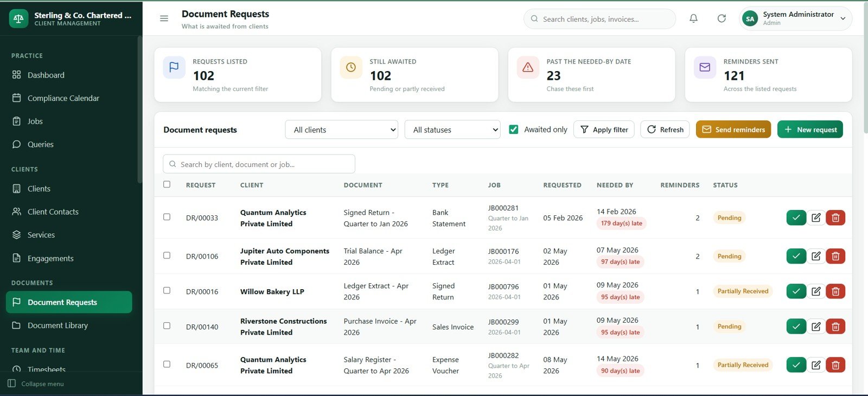The height and width of the screenshot is (396, 868).
Task: Delete request DR/00065
Action: click(835, 365)
